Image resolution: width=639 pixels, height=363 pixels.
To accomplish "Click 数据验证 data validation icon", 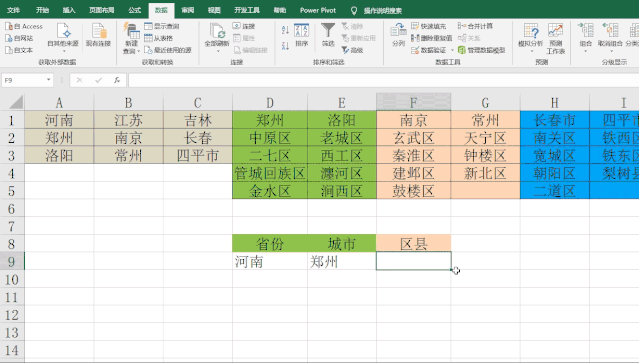I will [415, 50].
